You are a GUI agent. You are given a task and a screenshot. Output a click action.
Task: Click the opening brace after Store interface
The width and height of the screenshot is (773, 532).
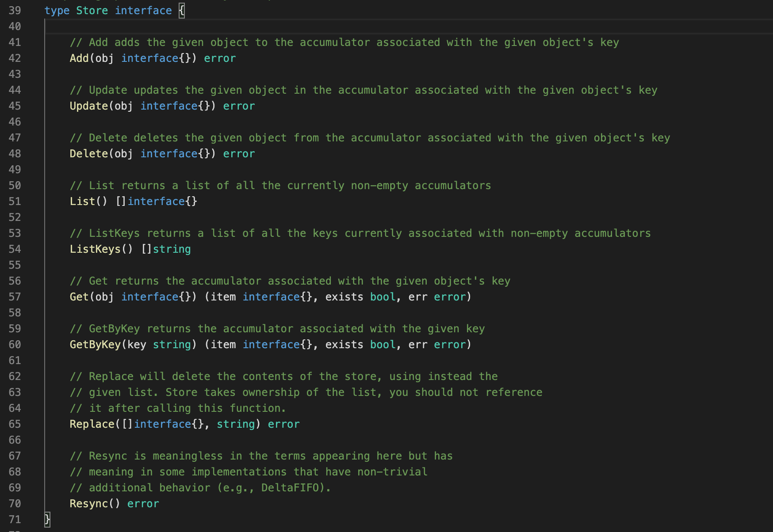click(x=181, y=11)
